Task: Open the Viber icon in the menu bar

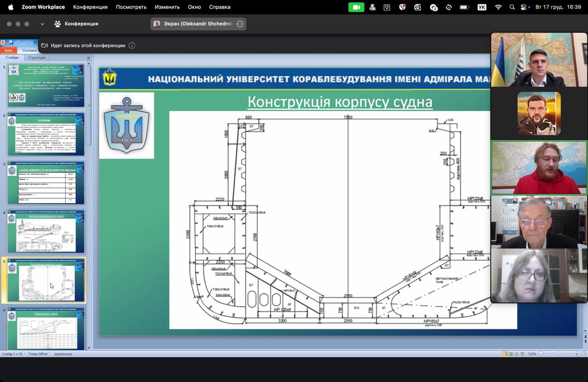Action: click(x=402, y=7)
